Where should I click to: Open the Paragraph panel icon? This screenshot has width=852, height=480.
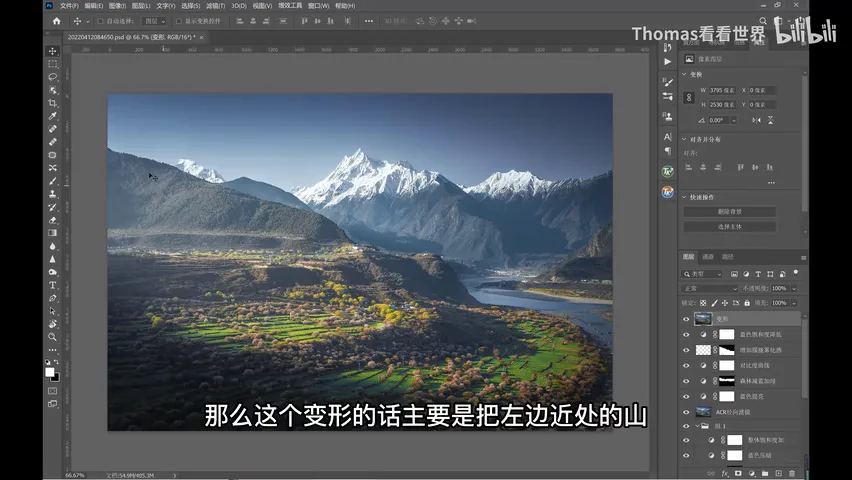(668, 151)
